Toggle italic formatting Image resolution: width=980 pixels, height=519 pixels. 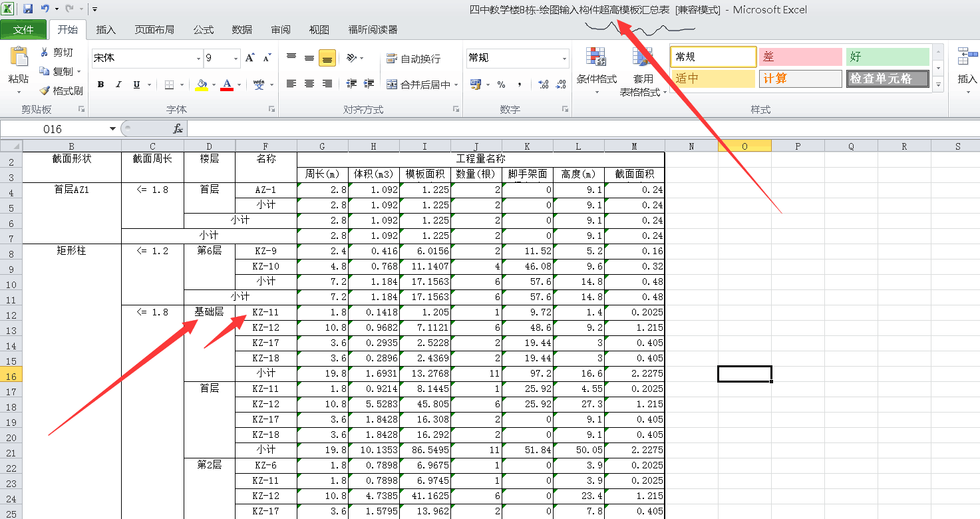[118, 85]
